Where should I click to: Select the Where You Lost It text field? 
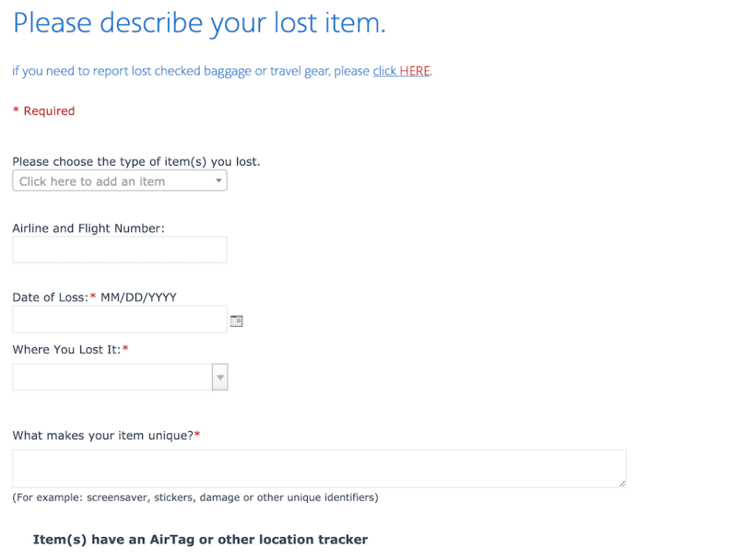point(110,377)
